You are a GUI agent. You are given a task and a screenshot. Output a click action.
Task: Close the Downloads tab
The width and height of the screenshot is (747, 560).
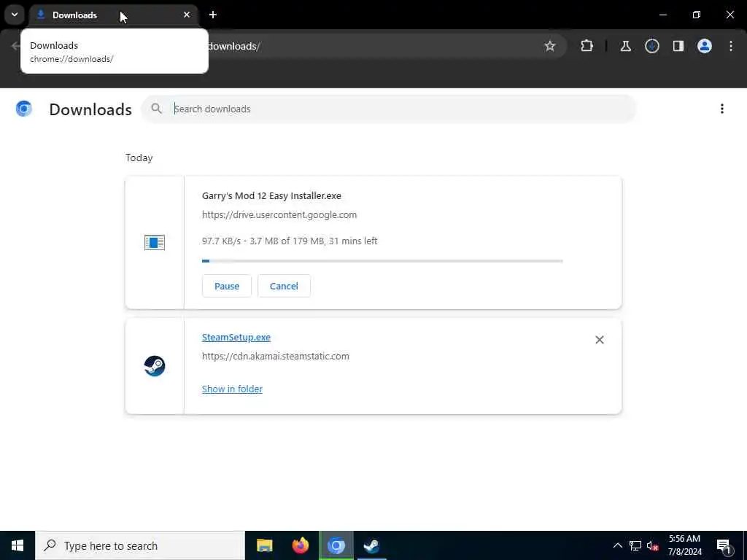187,15
